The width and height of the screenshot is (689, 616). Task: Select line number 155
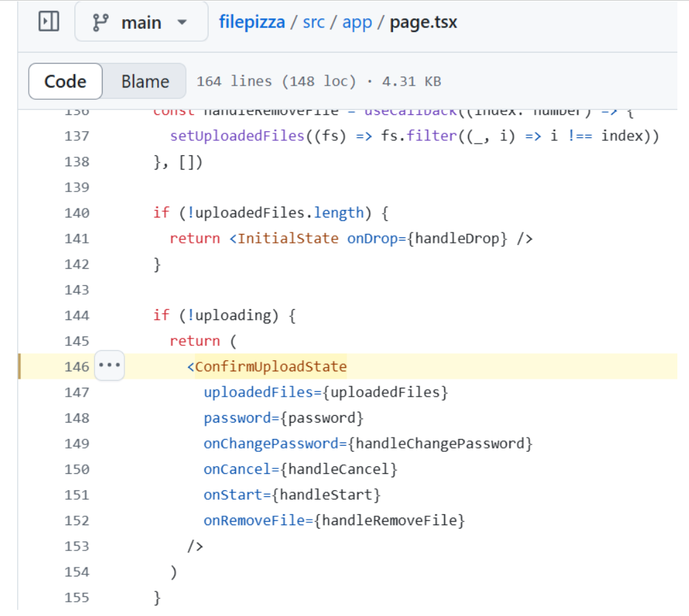click(x=77, y=598)
